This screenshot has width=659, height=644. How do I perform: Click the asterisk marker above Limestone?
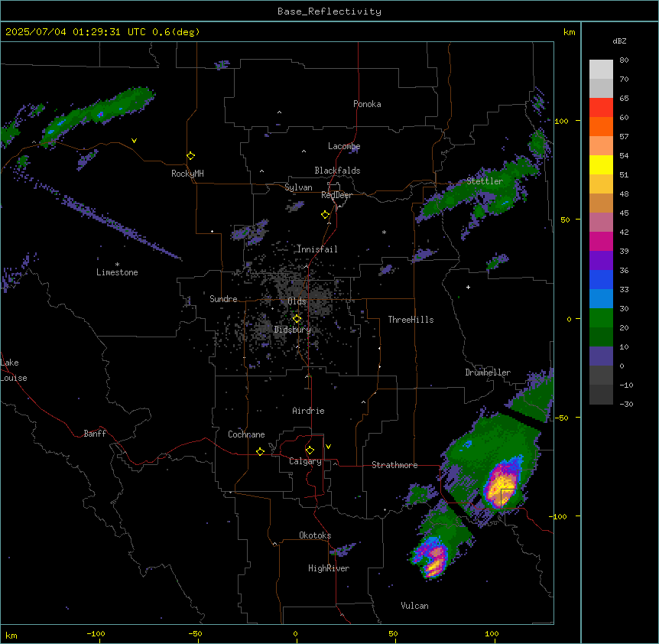pos(117,265)
